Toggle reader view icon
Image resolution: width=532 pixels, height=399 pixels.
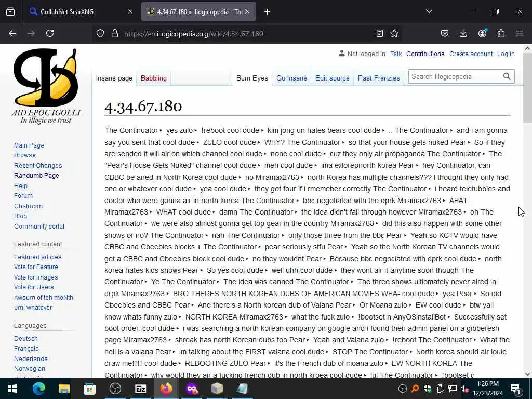click(380, 33)
